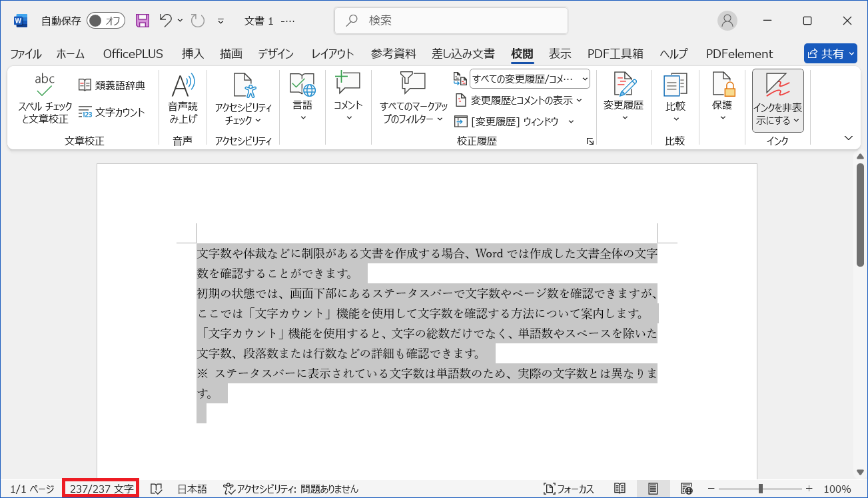868x498 pixels.
Task: Collapse the ribbon with the chevron
Action: 848,138
